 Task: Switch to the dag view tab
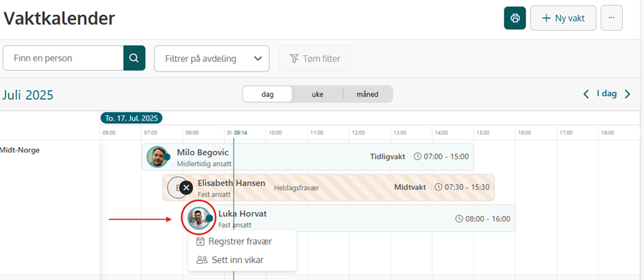(268, 94)
